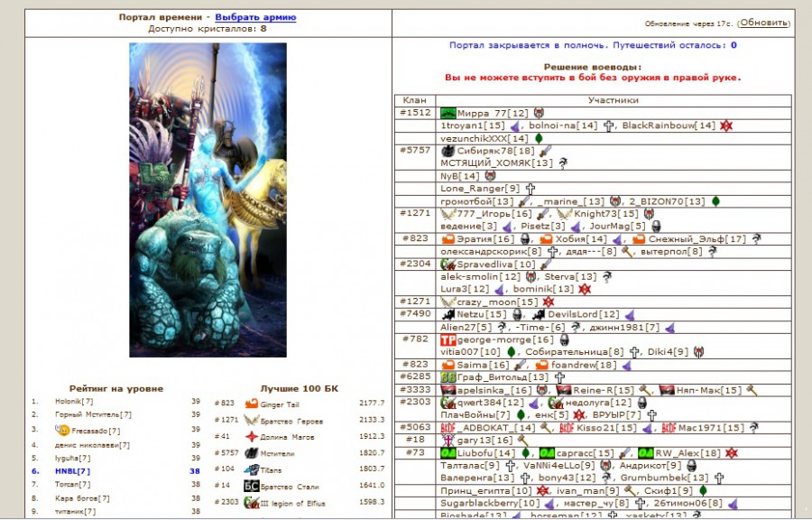Click the dark elf icon after МСТЯЩИЙ_ХОМЯК[13]

tap(563, 163)
